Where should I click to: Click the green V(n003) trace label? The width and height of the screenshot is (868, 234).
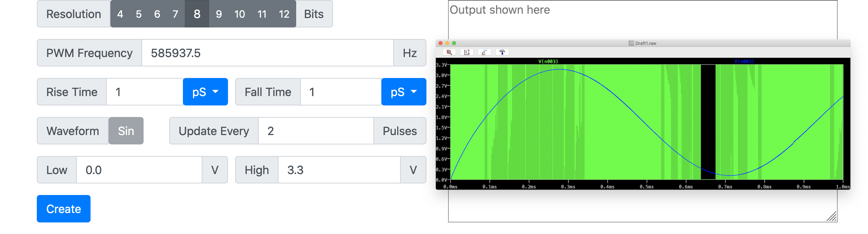548,61
